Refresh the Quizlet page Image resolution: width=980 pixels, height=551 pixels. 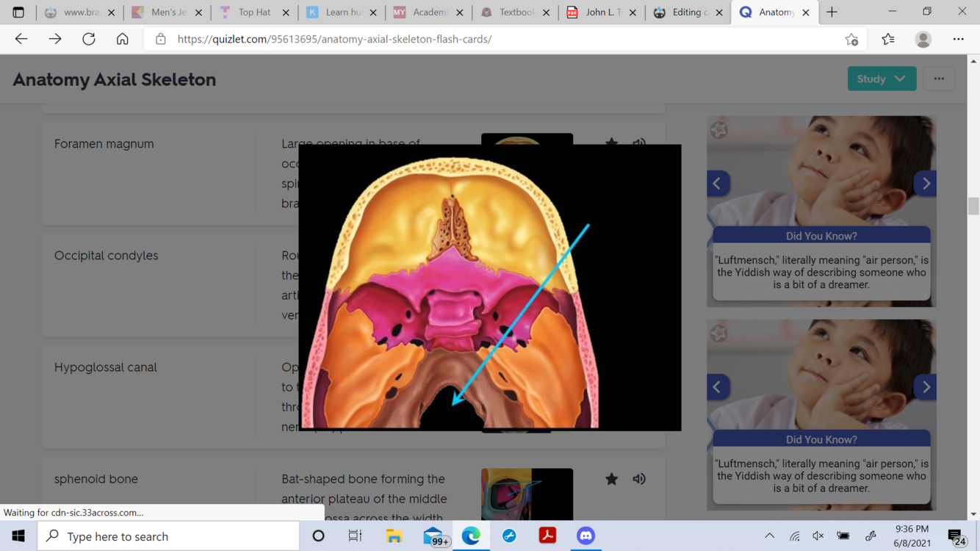89,39
